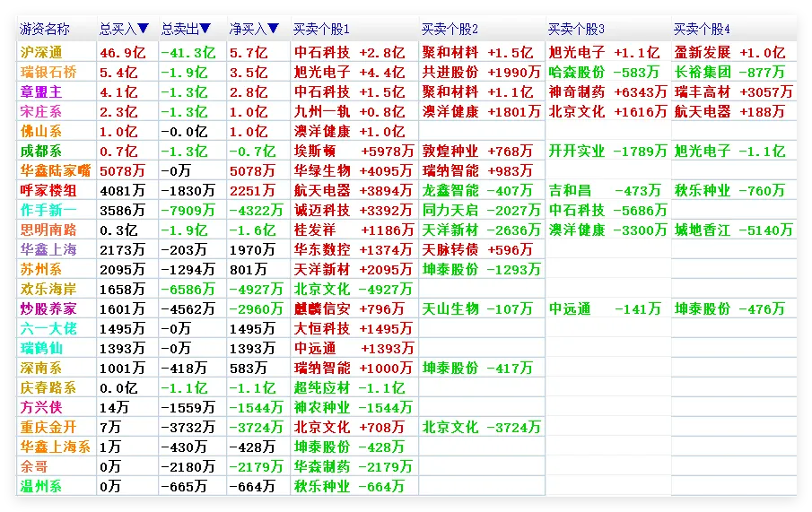This screenshot has height=512, width=812.
Task: Select 共进股份 +1990万 cell
Action: (x=482, y=72)
